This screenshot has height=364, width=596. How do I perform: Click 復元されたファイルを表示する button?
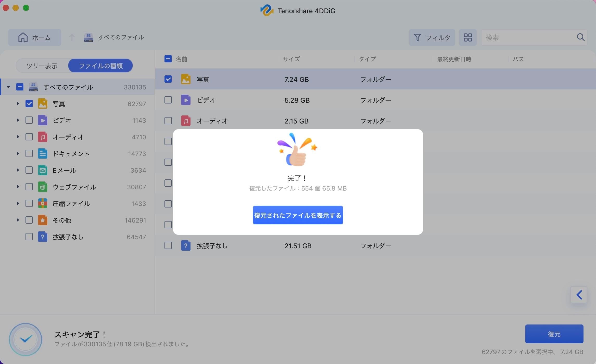[298, 215]
